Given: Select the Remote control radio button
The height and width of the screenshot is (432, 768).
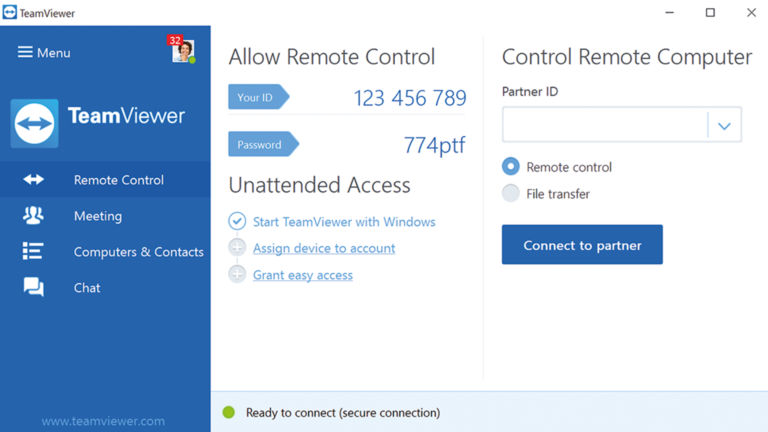Looking at the screenshot, I should coord(511,167).
